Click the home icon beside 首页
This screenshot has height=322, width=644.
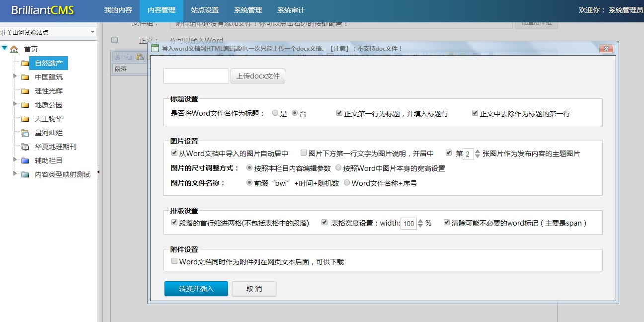click(14, 49)
